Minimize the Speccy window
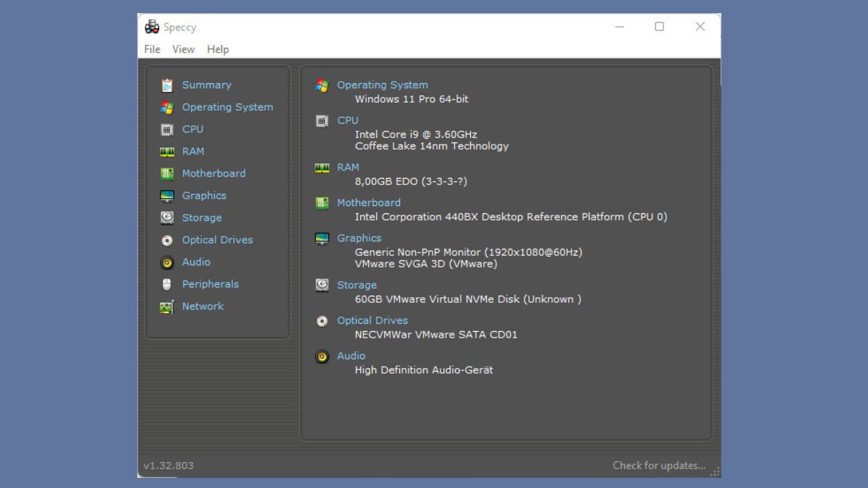 [x=620, y=27]
